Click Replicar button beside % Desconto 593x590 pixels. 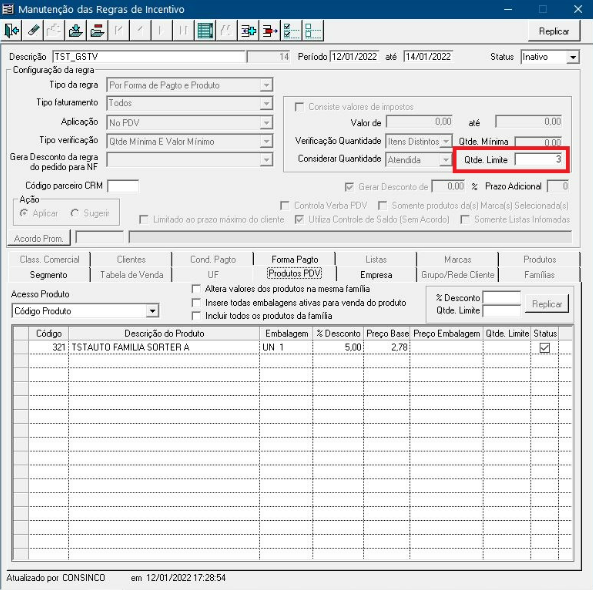tap(546, 304)
